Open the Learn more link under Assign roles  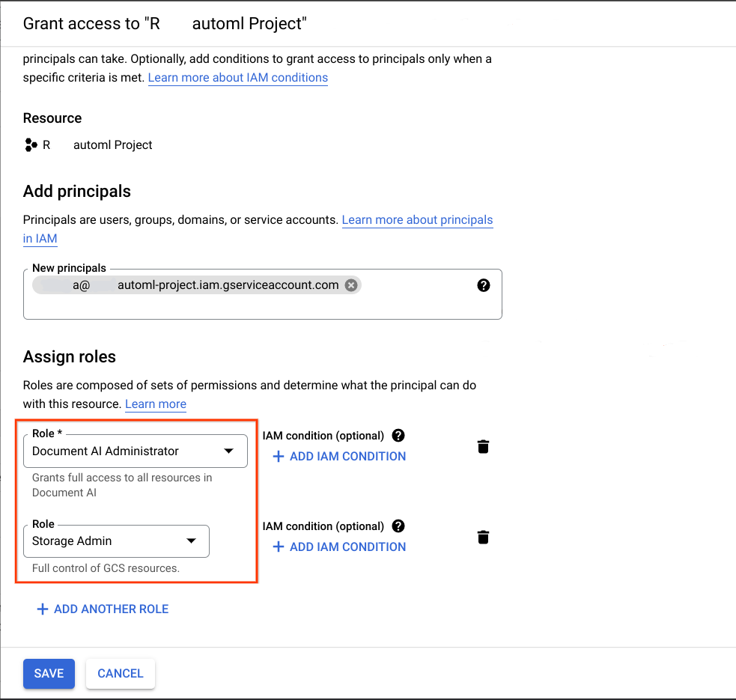tap(156, 404)
